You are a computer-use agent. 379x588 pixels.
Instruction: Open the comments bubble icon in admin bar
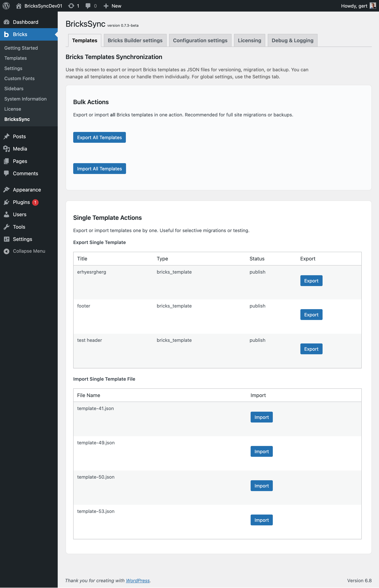pyautogui.click(x=88, y=6)
